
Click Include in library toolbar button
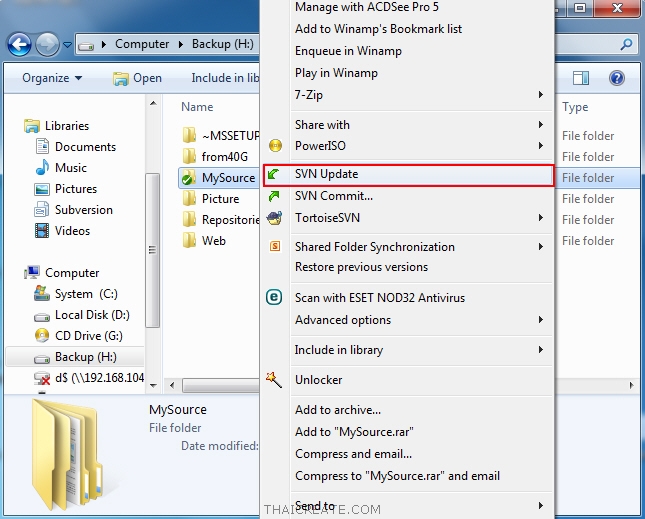225,78
